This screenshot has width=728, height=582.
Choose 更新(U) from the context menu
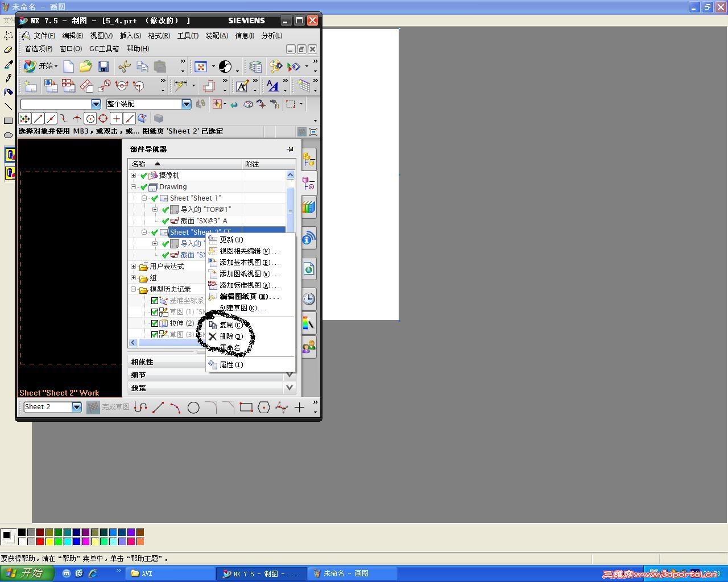[250, 240]
